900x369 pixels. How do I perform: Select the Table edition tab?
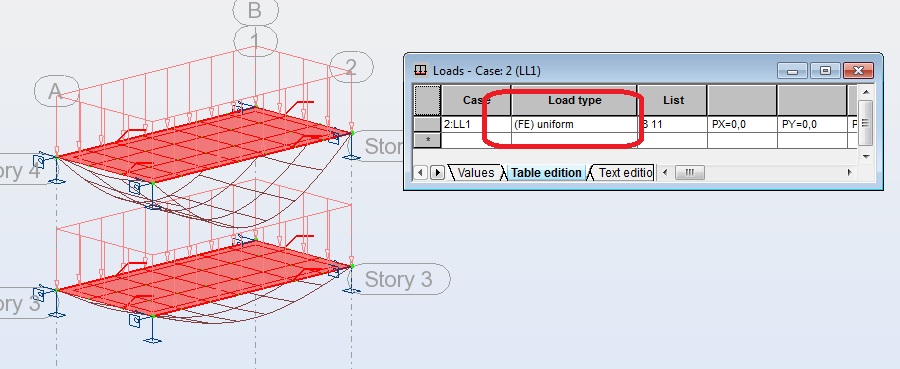(546, 172)
